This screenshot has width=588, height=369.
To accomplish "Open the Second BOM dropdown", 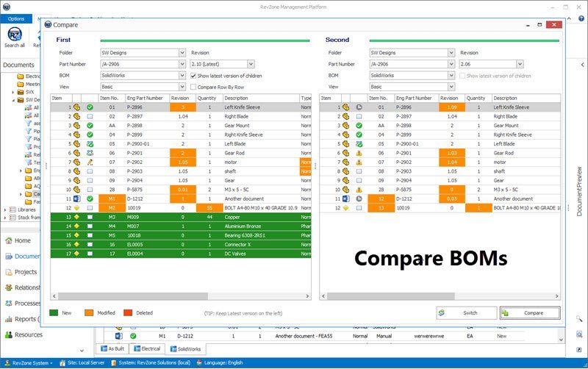I will (x=451, y=76).
